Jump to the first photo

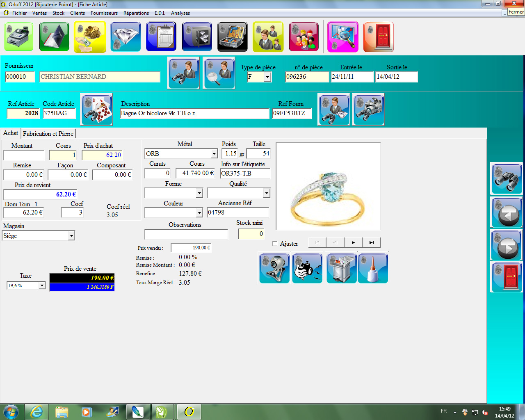[x=317, y=242]
